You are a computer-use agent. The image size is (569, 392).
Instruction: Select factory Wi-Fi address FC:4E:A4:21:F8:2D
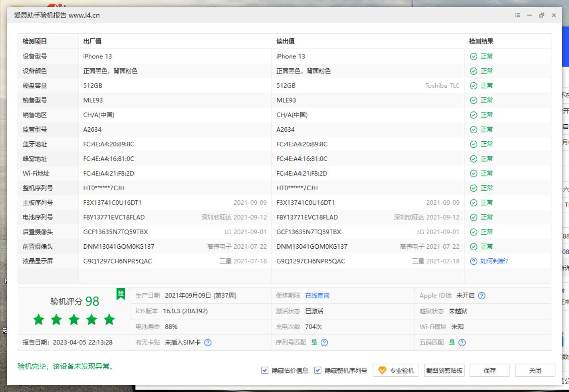point(109,174)
